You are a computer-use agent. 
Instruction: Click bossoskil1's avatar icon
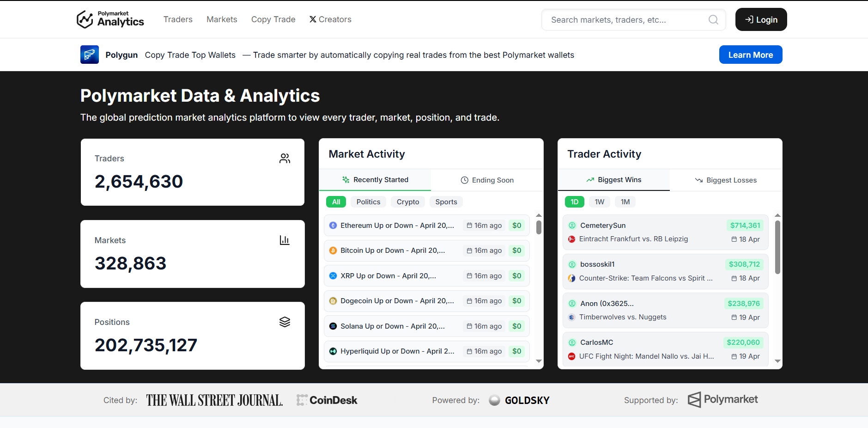(x=572, y=264)
